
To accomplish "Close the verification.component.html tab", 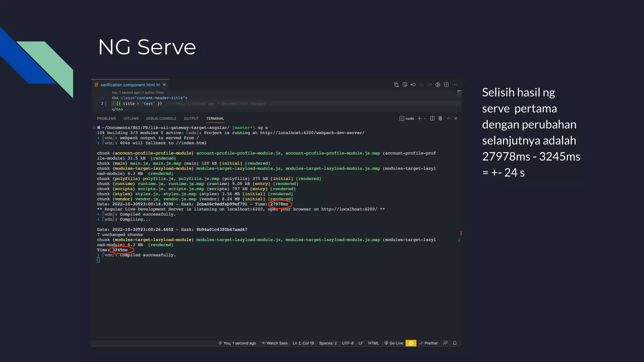I will (164, 85).
